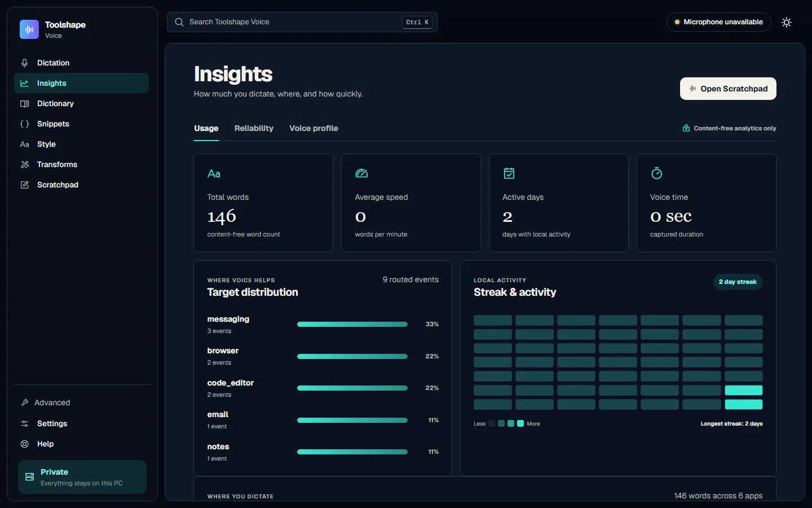Image resolution: width=812 pixels, height=508 pixels.
Task: Open the Style page
Action: click(81, 144)
